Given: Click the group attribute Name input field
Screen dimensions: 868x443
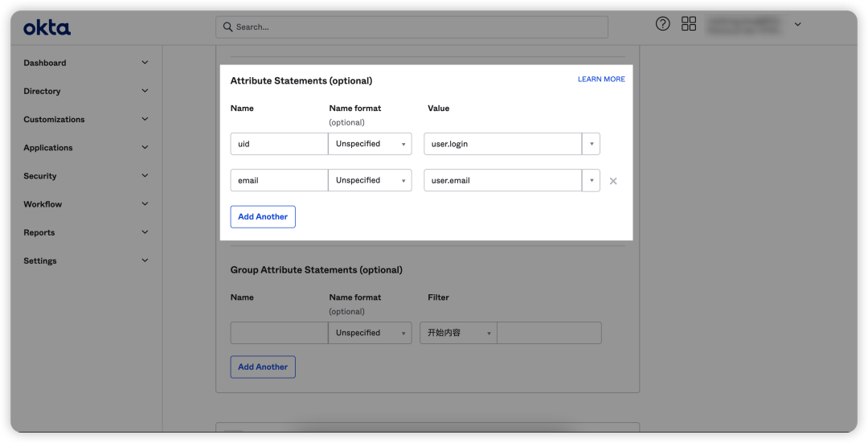Looking at the screenshot, I should tap(279, 333).
